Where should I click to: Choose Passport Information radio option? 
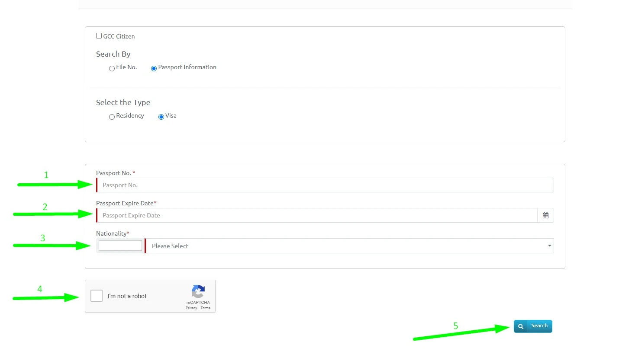point(154,68)
